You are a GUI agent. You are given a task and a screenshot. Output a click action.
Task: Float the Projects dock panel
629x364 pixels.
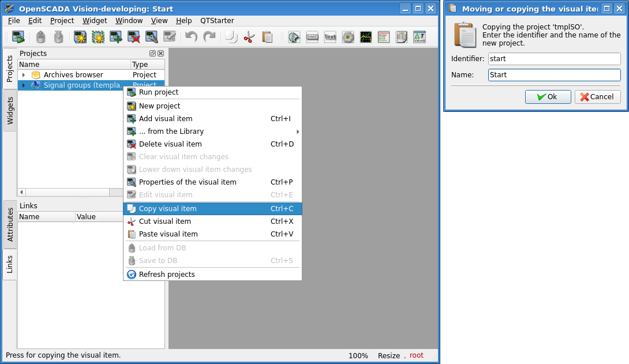[x=152, y=54]
